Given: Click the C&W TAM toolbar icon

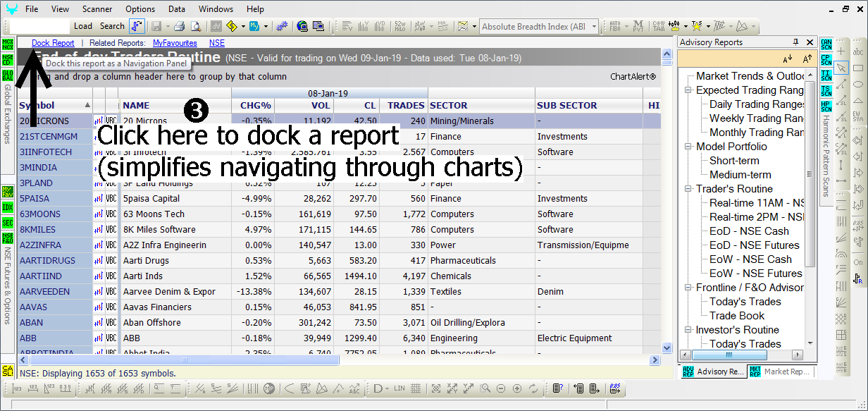Looking at the screenshot, I should click(x=659, y=26).
